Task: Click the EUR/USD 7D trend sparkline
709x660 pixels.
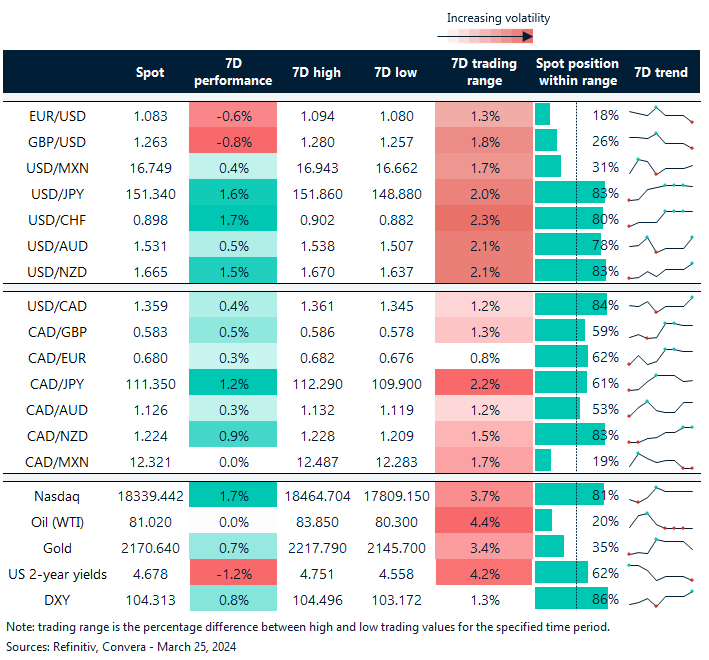Action: coord(660,114)
